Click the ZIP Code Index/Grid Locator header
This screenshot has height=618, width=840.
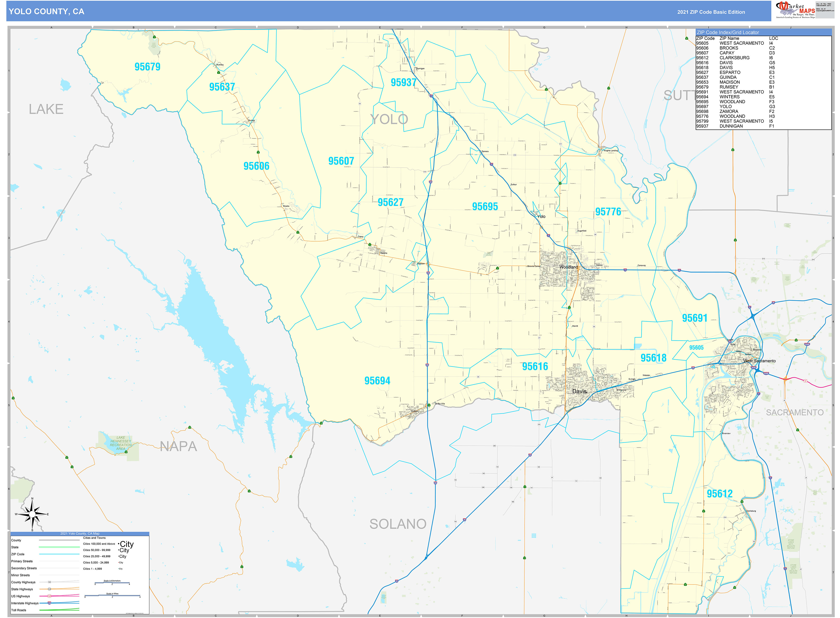728,33
